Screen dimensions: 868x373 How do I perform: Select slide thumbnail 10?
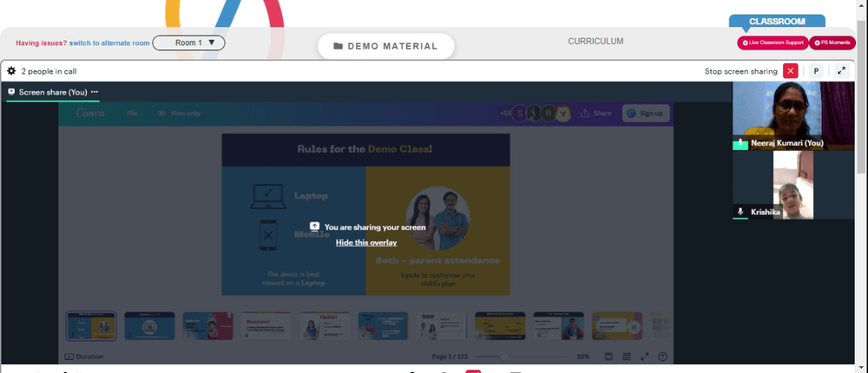point(616,325)
